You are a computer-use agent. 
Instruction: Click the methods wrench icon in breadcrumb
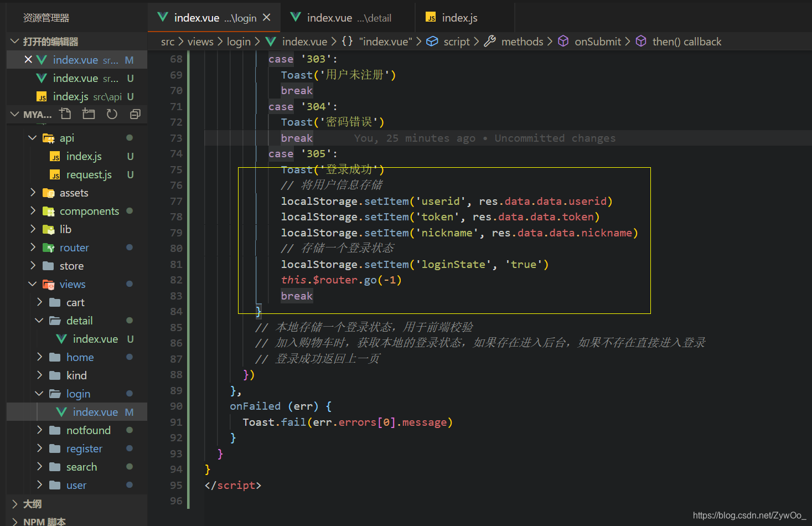pyautogui.click(x=490, y=42)
